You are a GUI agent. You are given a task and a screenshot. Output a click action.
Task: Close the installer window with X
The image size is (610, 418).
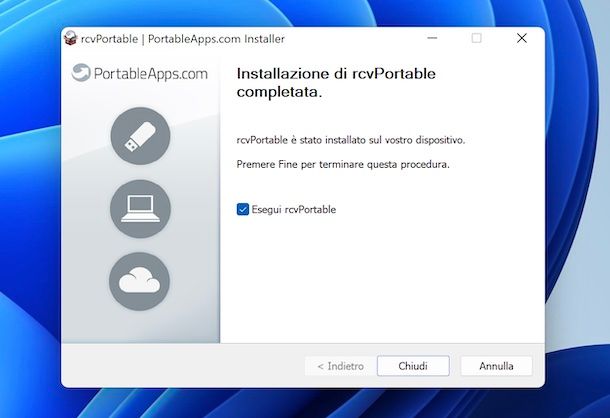pyautogui.click(x=522, y=38)
